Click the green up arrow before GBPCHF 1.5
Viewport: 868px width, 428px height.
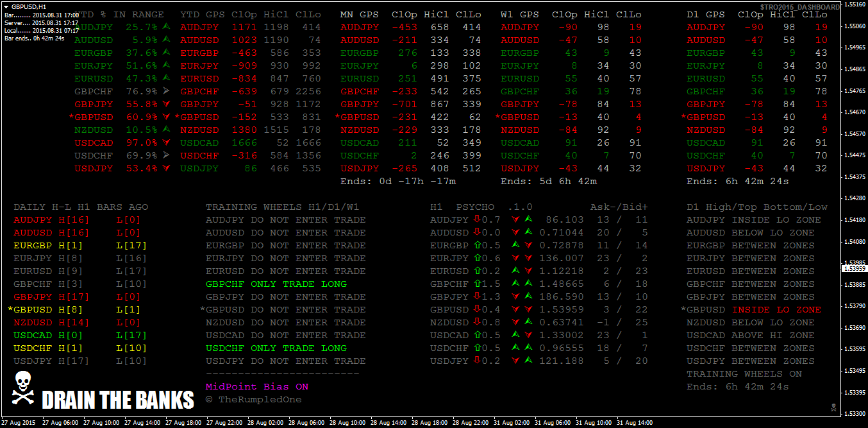[x=476, y=284]
